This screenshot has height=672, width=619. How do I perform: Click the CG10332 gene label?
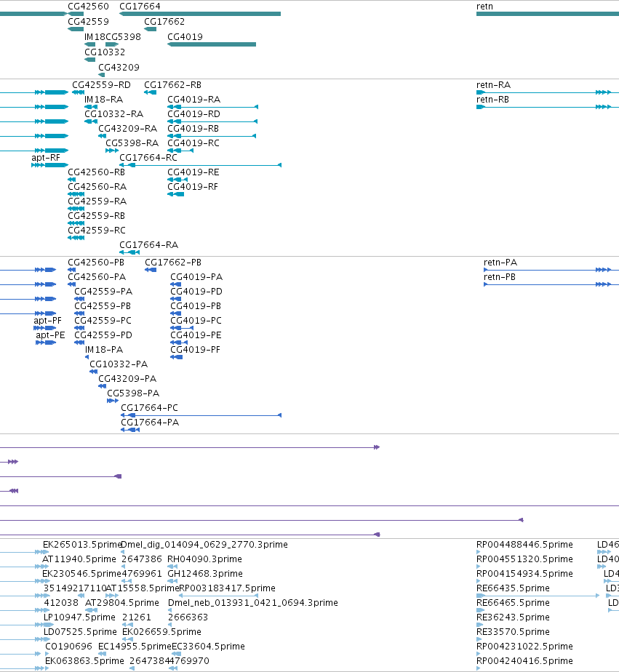pyautogui.click(x=105, y=52)
